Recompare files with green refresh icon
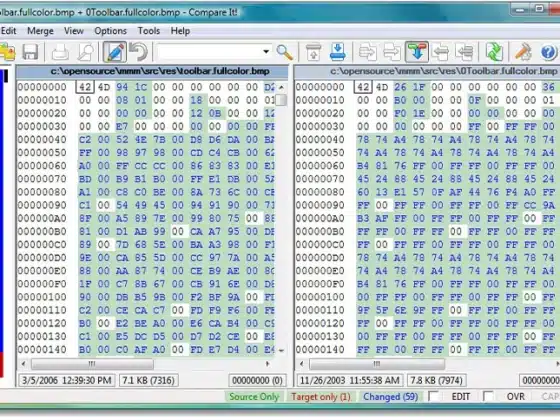This screenshot has height=420, width=560. (494, 52)
